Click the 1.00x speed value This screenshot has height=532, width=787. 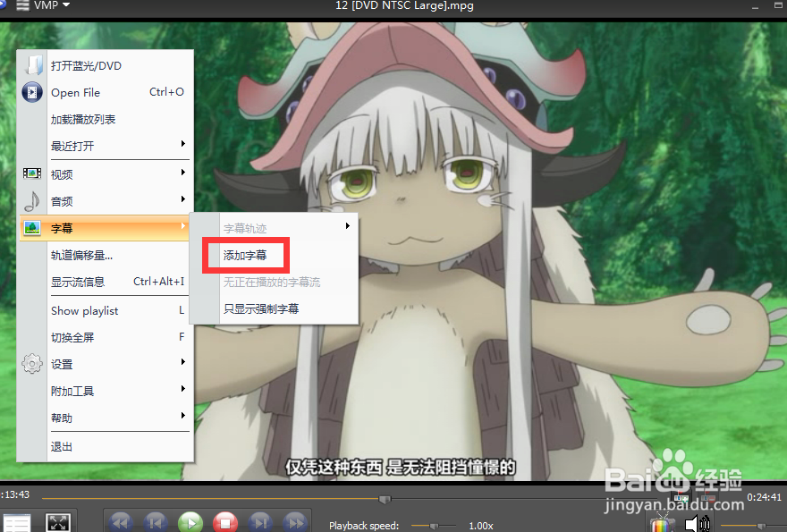[x=481, y=526]
